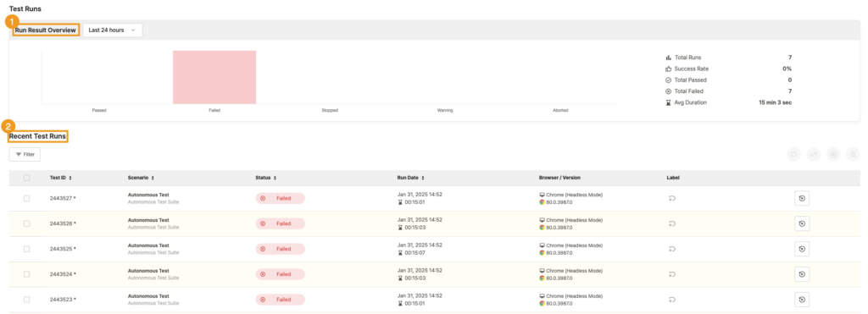Click the Status column sort arrows
Viewport: 868px width, 314px height.
tap(275, 178)
